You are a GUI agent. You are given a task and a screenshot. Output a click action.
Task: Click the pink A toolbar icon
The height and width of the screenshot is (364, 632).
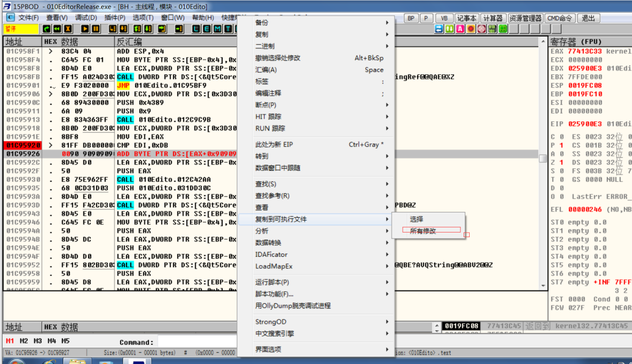460,29
